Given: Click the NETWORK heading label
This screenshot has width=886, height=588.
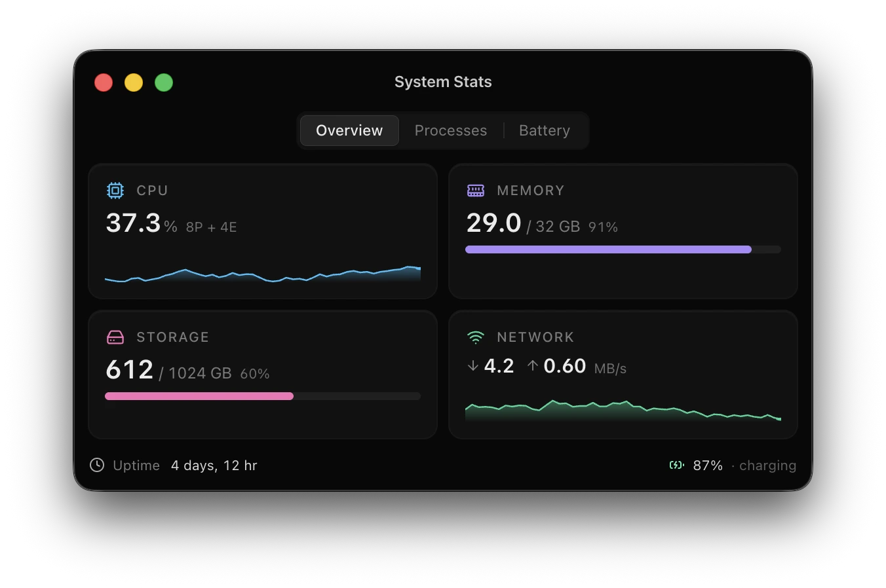Looking at the screenshot, I should point(535,337).
